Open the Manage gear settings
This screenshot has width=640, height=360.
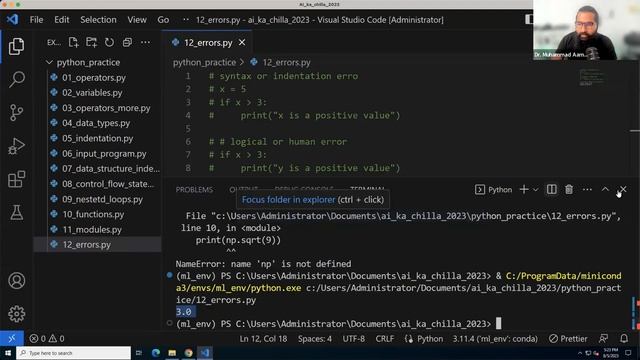(16, 313)
